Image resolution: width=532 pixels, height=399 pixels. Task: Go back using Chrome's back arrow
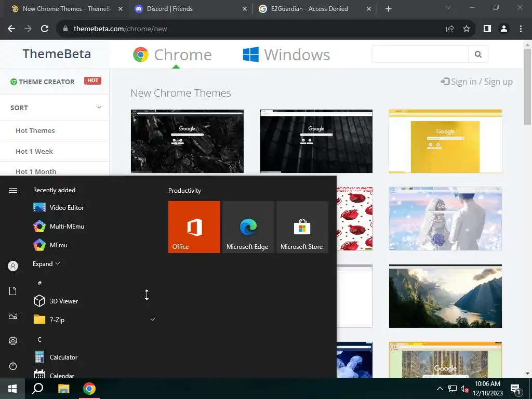11,29
